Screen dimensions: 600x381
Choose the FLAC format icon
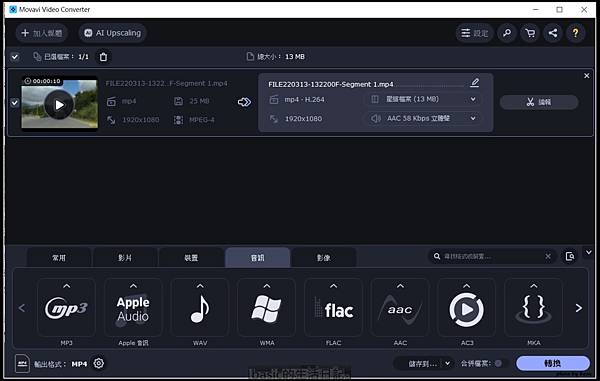[x=333, y=309]
